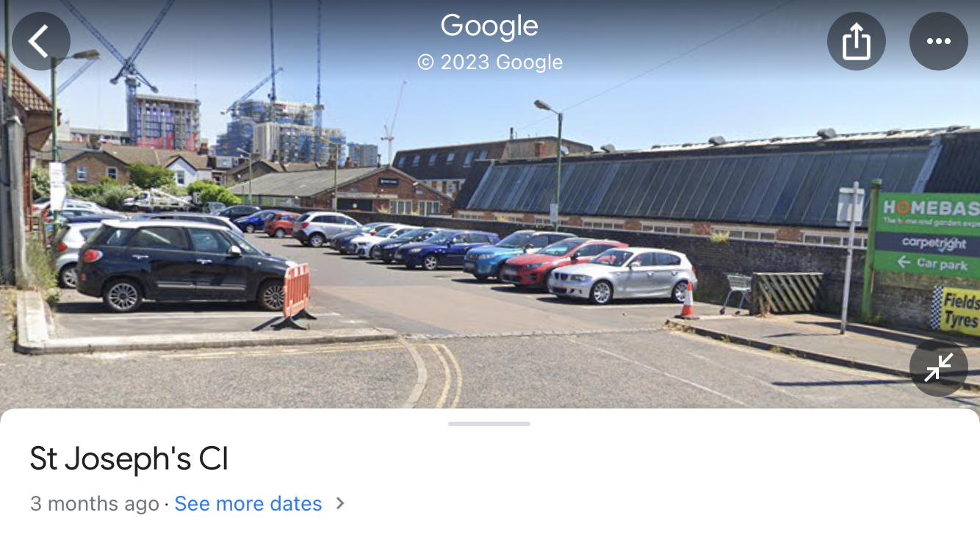This screenshot has width=980, height=551.
Task: Click the Car park arrow sign
Action: pos(932,263)
